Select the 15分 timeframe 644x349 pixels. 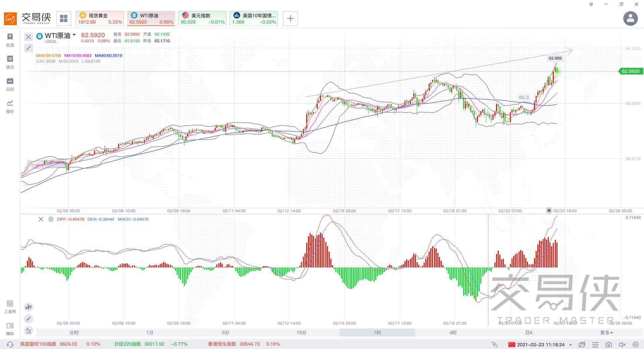(302, 333)
